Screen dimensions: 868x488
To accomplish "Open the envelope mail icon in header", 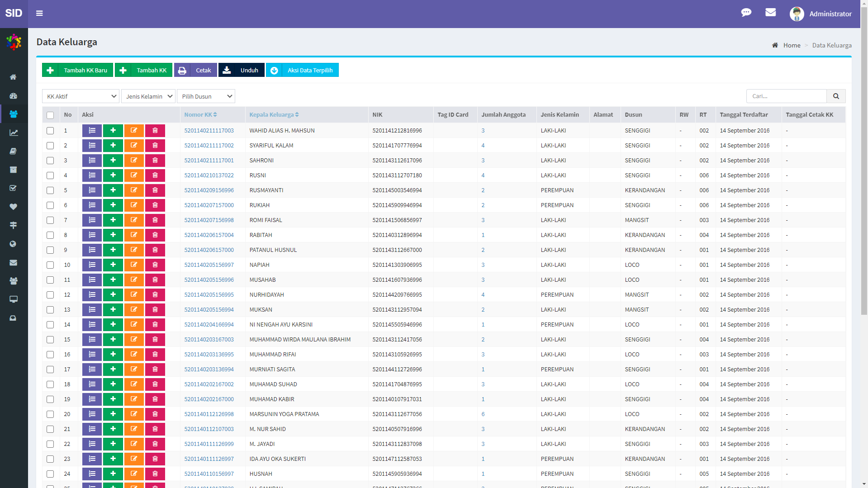I will (770, 13).
